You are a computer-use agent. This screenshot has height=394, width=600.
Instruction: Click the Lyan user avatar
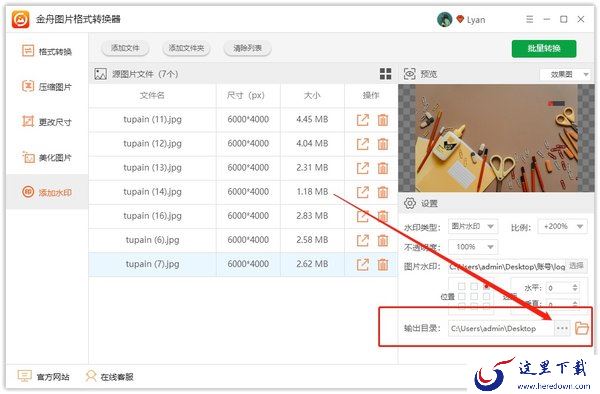445,19
